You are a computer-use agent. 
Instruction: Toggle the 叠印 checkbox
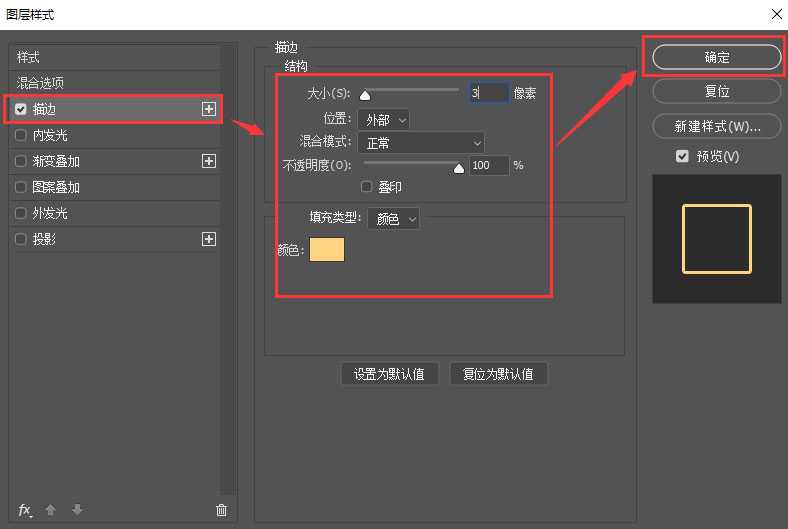click(x=367, y=187)
